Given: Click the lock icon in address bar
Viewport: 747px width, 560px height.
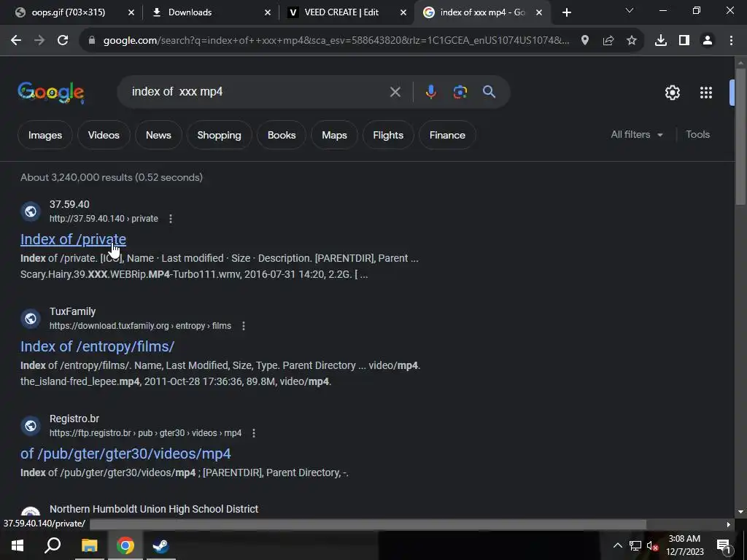Looking at the screenshot, I should point(92,41).
